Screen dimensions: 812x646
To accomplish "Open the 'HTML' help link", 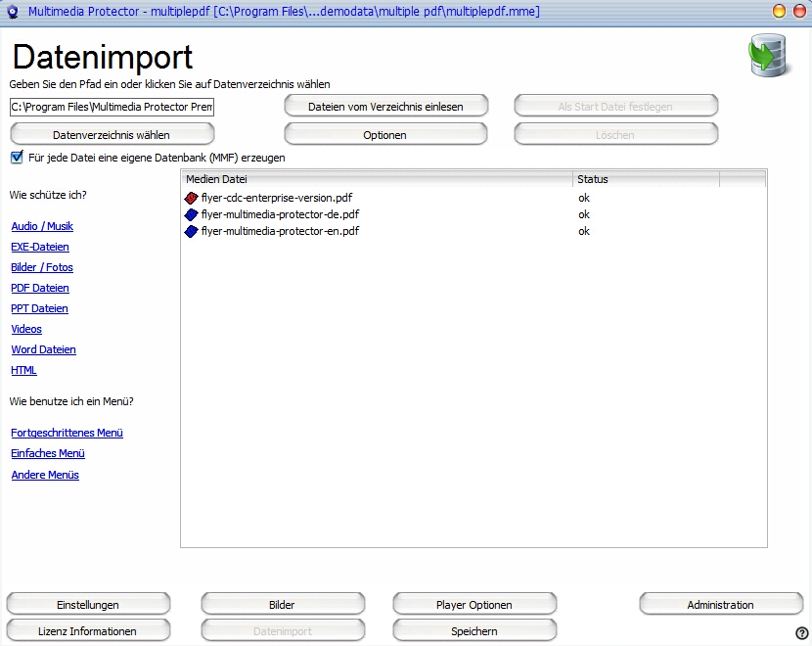I will [x=23, y=370].
